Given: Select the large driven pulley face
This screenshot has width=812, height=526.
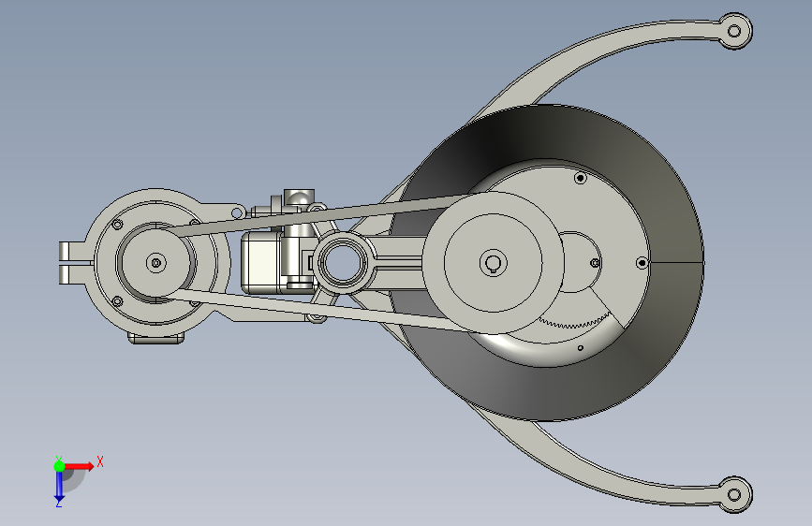Looking at the screenshot, I should 493,262.
